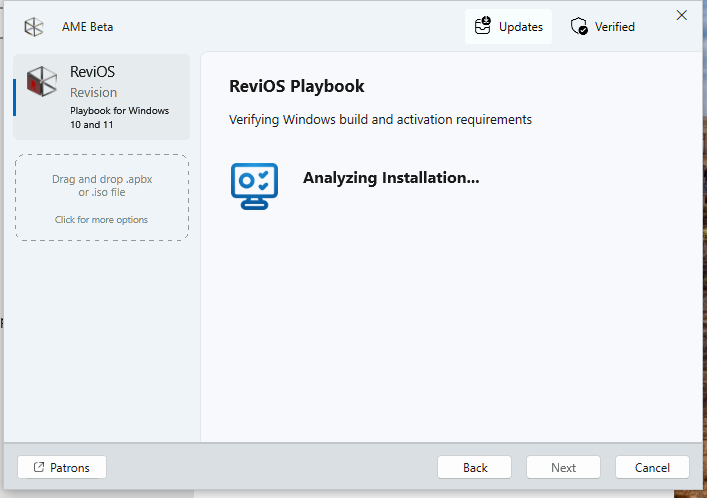Click the Analyzing Installation monitor icon
Image resolution: width=707 pixels, height=498 pixels.
coord(254,186)
